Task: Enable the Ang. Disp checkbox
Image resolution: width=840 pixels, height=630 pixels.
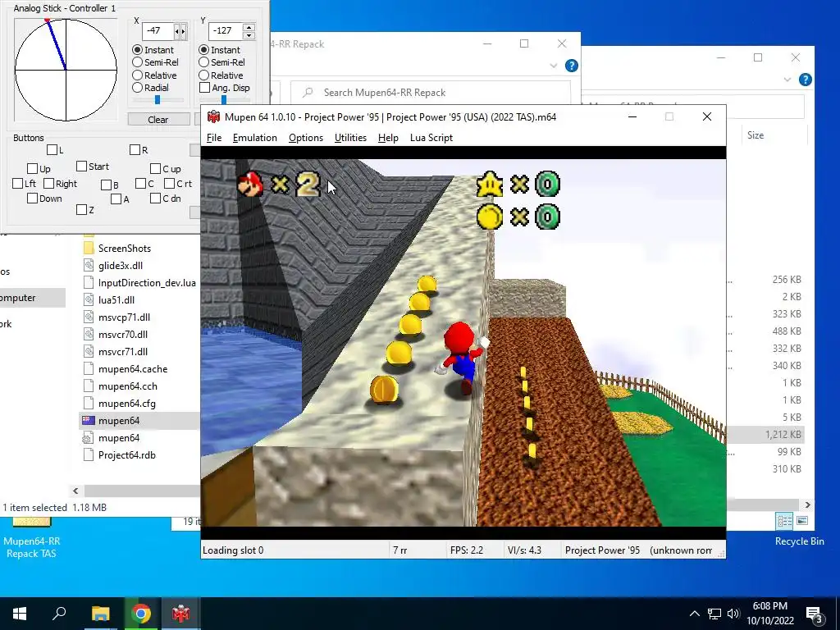Action: point(204,87)
